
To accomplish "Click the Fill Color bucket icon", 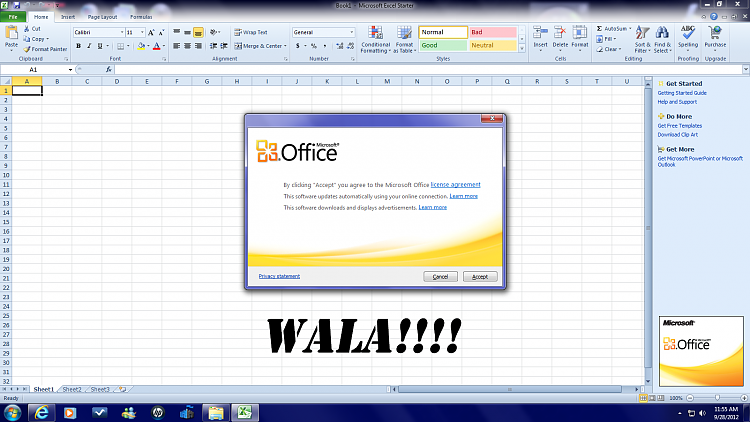I will (x=141, y=46).
